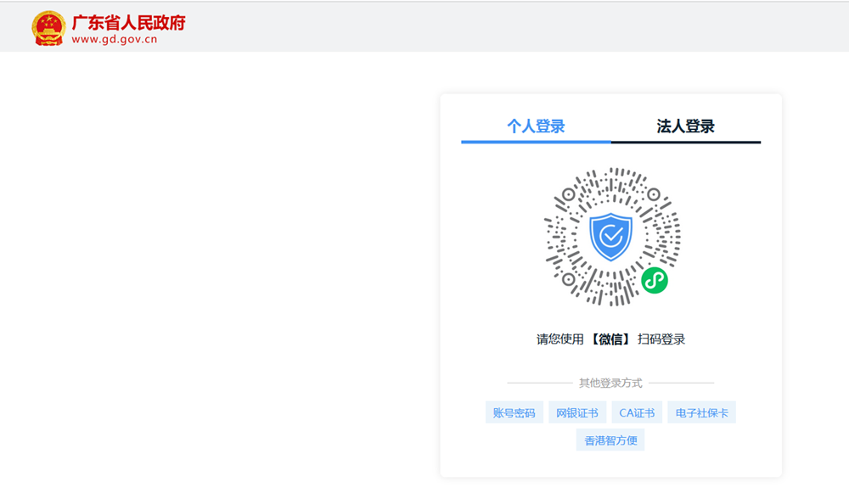Click the green WeChat mini program icon
The image size is (849, 504).
pos(654,280)
